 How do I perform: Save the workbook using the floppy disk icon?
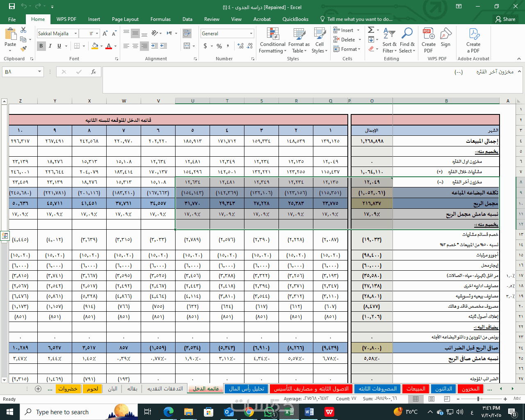pyautogui.click(x=11, y=7)
